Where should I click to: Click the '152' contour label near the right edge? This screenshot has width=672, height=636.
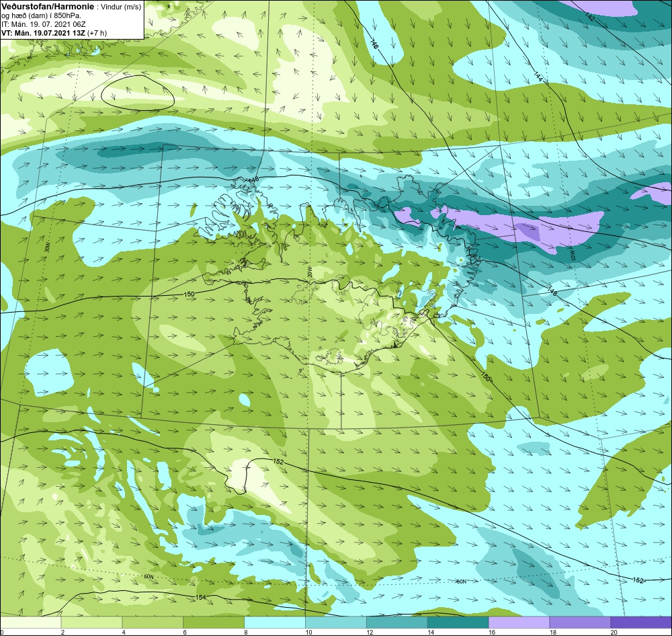pyautogui.click(x=638, y=580)
